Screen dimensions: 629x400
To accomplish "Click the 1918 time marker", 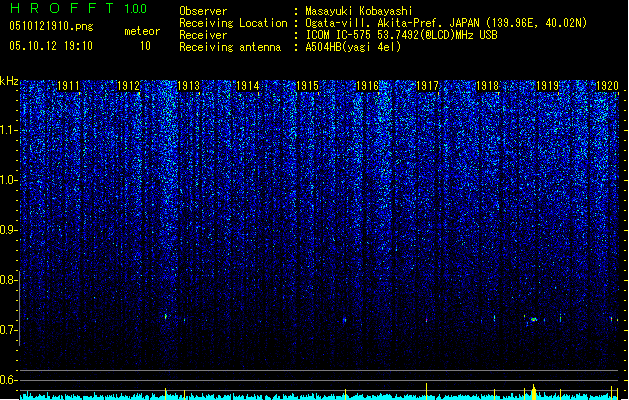I will click(x=487, y=86).
